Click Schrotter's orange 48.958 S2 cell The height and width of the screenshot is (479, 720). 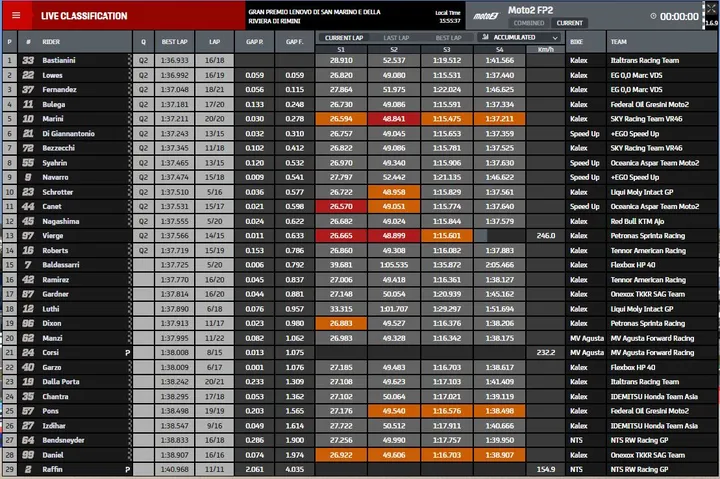[394, 192]
